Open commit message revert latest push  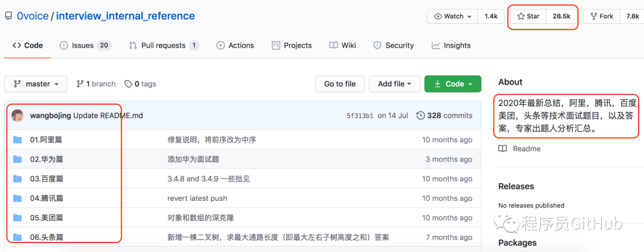pyautogui.click(x=197, y=198)
